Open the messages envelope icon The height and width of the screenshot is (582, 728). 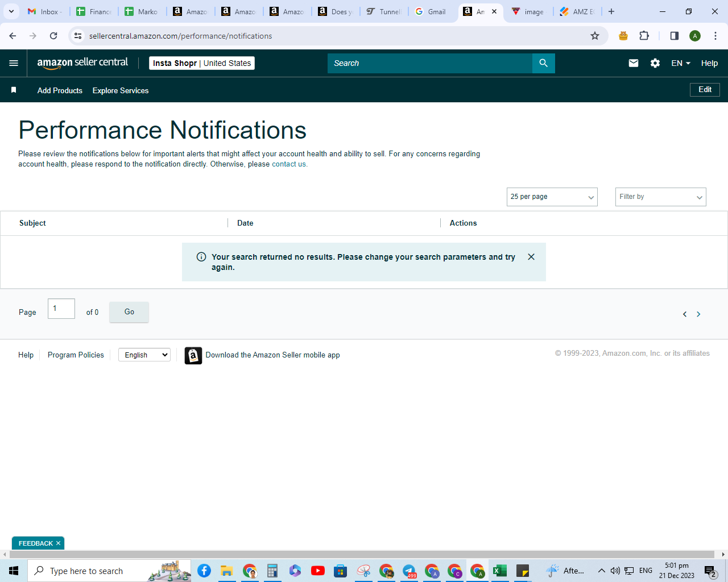(x=634, y=63)
